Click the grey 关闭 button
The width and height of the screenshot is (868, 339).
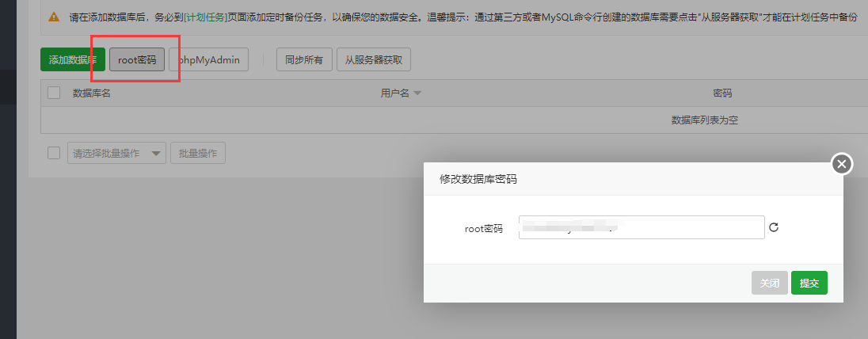[769, 283]
